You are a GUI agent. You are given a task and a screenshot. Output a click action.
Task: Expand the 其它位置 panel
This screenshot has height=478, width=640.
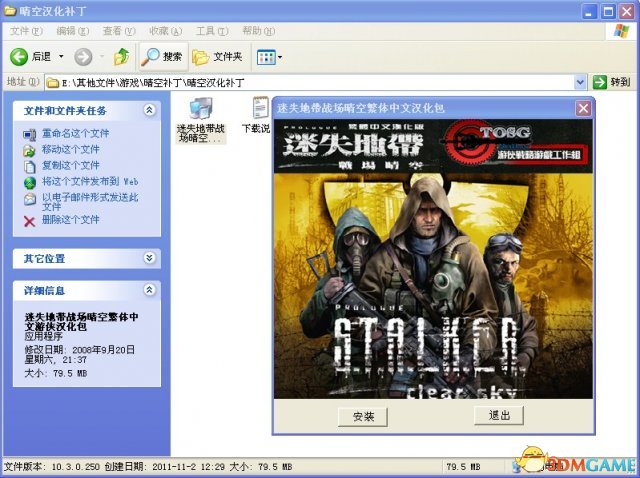[149, 258]
